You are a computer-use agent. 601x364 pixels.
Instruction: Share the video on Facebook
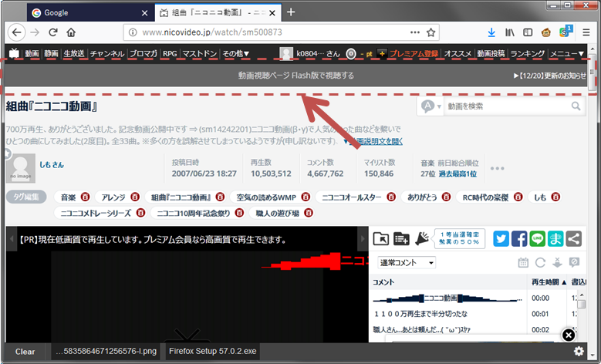pos(519,239)
